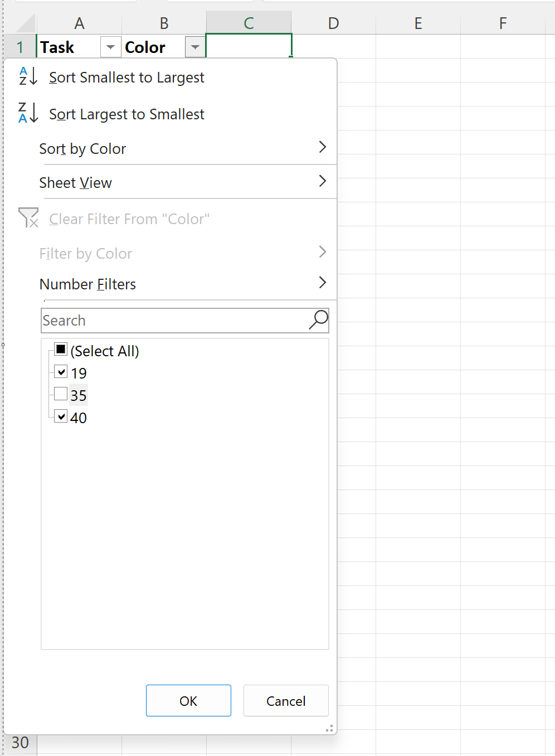This screenshot has height=756, width=555.
Task: Open the Task column AutoFilter button
Action: (x=110, y=47)
